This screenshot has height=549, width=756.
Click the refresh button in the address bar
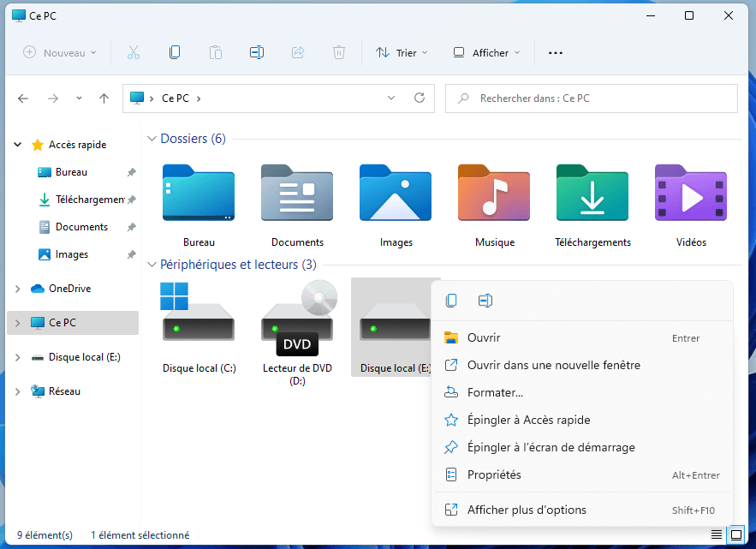(x=419, y=98)
